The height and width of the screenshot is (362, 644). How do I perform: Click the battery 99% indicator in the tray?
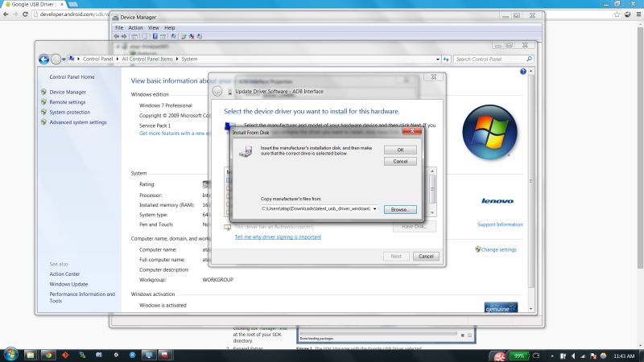pos(519,356)
